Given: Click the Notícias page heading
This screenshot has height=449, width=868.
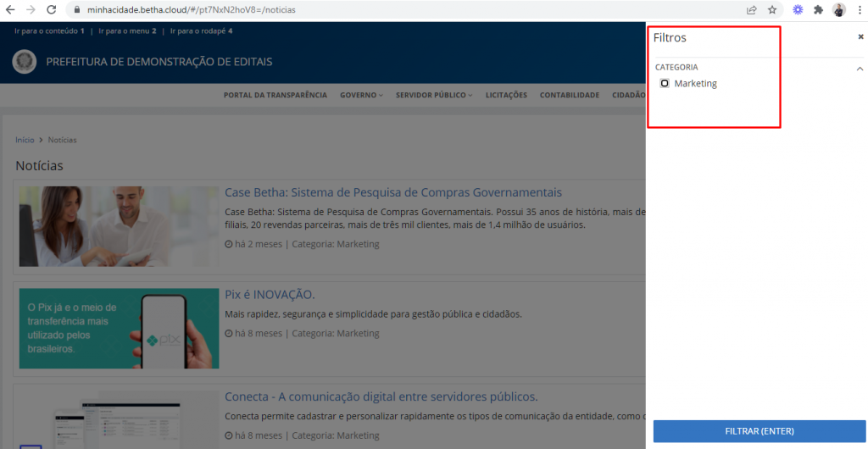Looking at the screenshot, I should (x=39, y=166).
